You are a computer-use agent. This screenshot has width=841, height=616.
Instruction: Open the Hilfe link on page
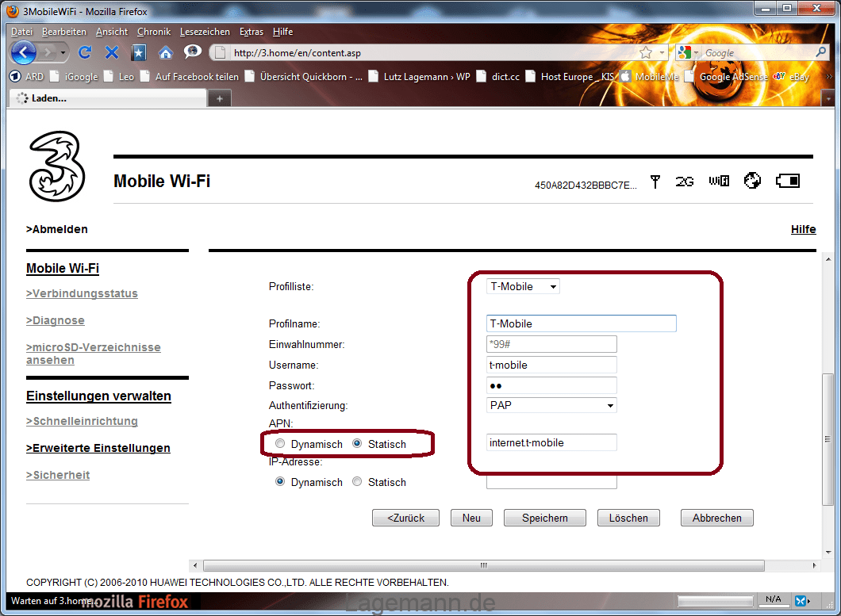coord(804,229)
